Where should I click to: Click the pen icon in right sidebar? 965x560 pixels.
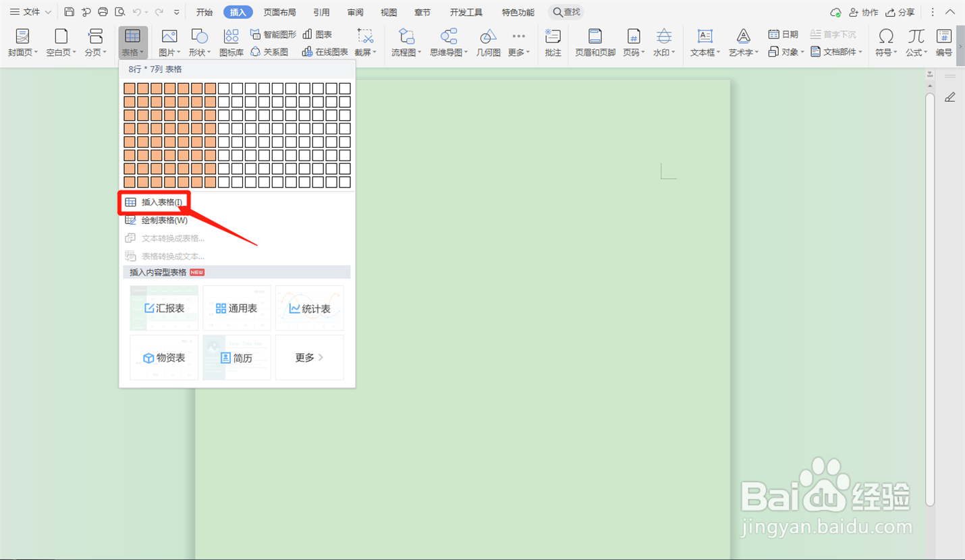coord(950,97)
